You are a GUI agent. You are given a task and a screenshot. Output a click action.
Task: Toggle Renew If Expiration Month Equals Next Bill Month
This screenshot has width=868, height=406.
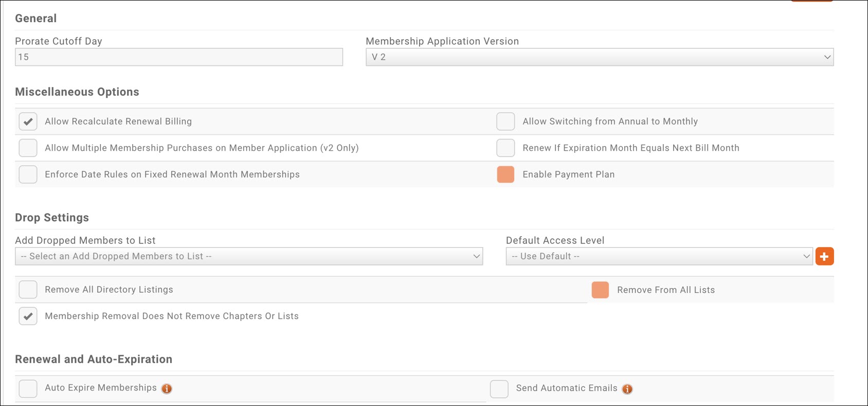tap(505, 148)
